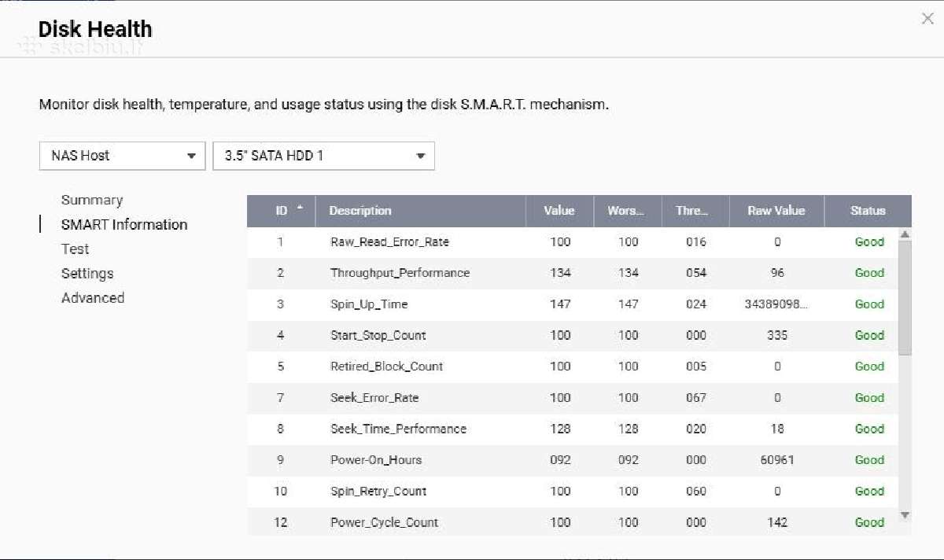Click truncated raw value 34389098 for Spin_Up_Time
The image size is (944, 560).
pos(776,304)
